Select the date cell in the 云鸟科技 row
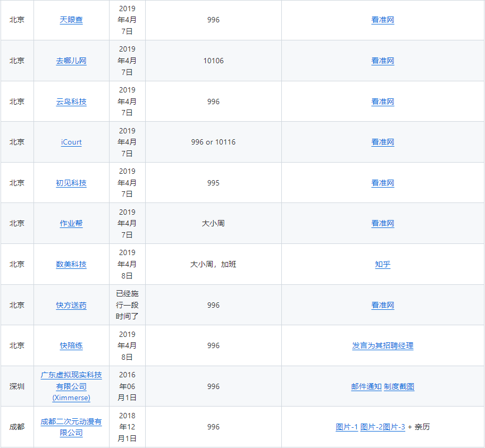Screen dimensions: 485x448 coord(127,102)
